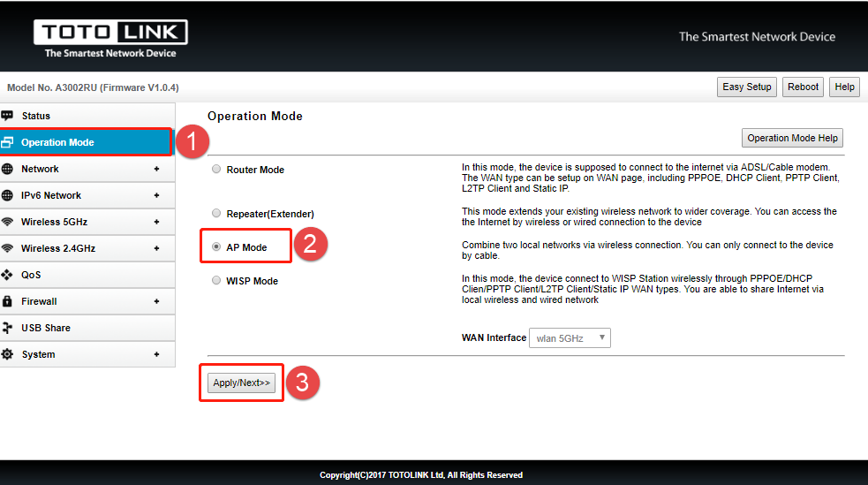Click the System gear icon
868x485 pixels.
[7, 354]
